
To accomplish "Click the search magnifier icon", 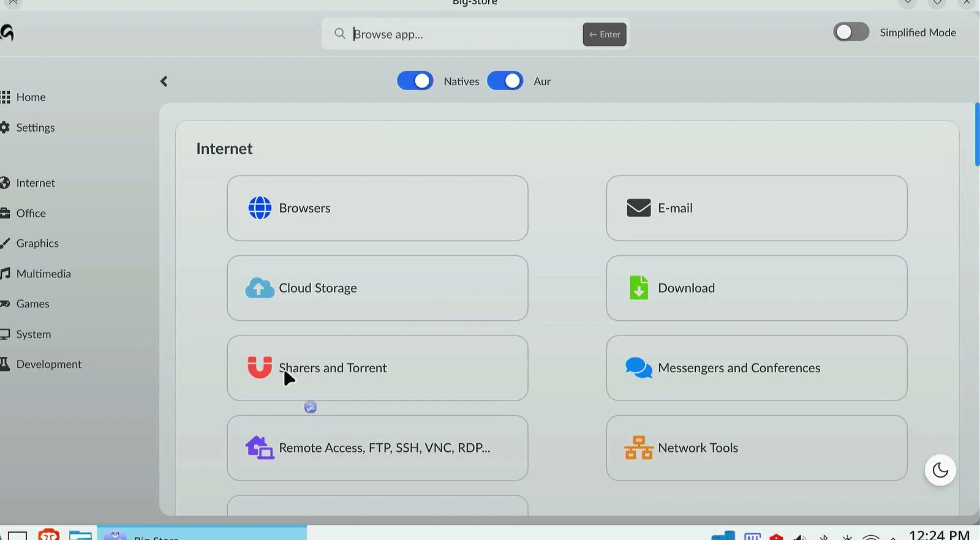I will (x=340, y=34).
